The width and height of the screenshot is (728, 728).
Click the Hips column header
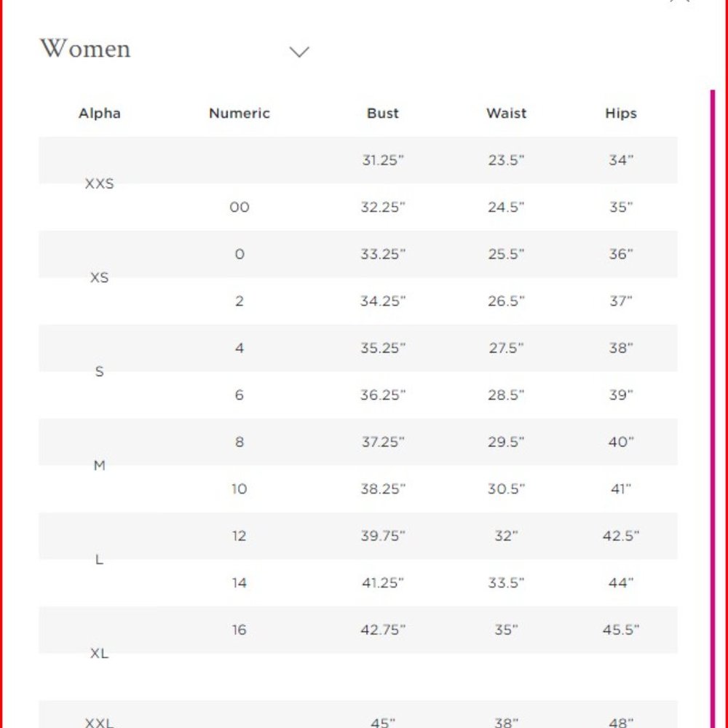pos(620,114)
